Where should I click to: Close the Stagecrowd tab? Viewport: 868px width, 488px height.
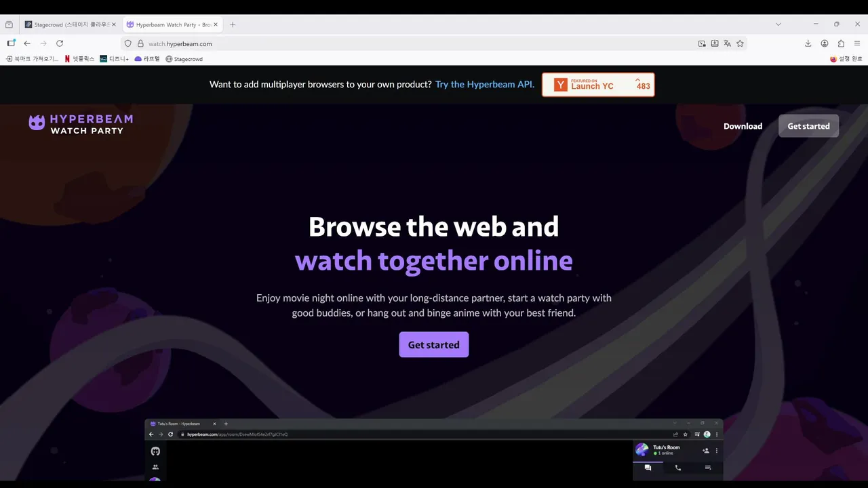[114, 24]
